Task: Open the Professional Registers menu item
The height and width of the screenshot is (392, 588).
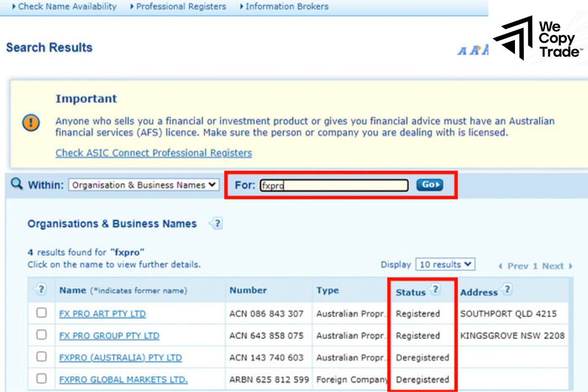Action: [181, 6]
